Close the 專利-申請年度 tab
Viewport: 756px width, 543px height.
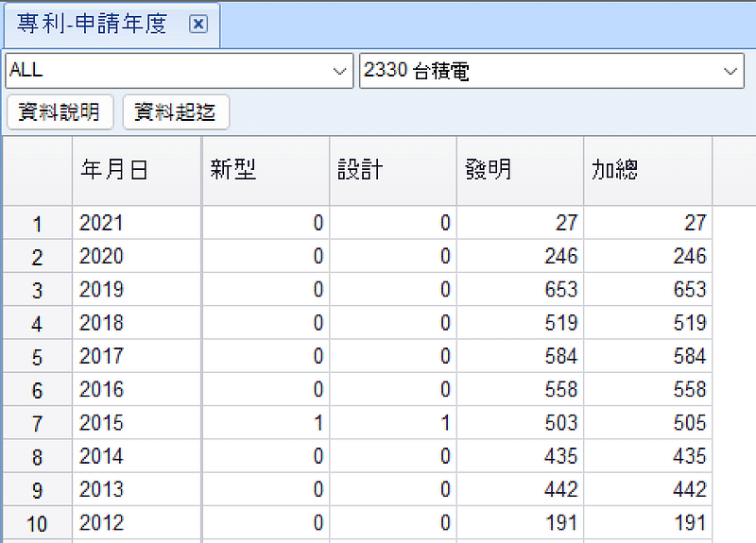coord(198,25)
